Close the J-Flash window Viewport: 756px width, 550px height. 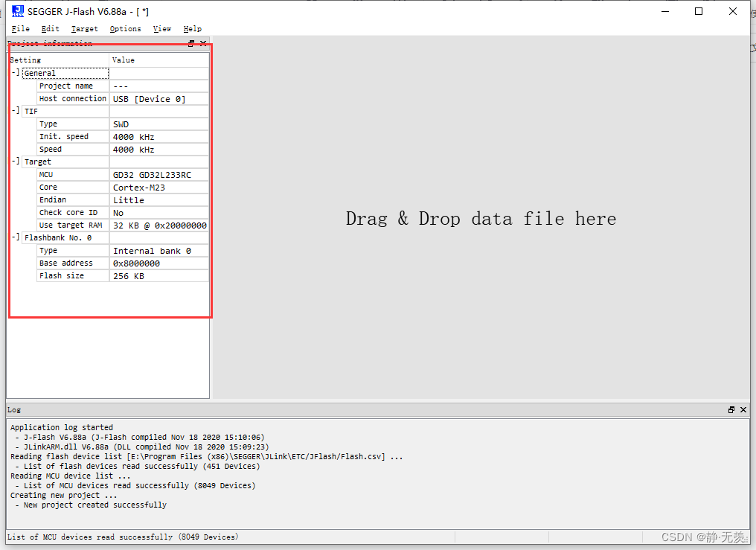click(733, 11)
